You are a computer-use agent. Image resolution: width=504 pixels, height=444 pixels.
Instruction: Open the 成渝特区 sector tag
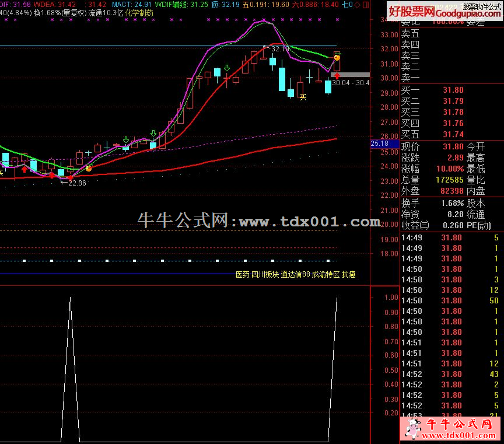325,274
